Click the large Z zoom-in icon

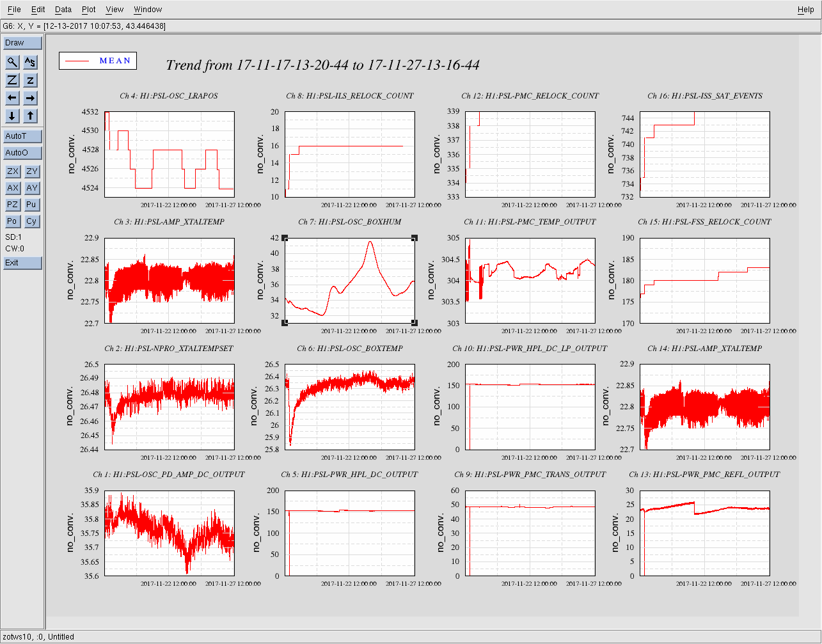point(12,80)
